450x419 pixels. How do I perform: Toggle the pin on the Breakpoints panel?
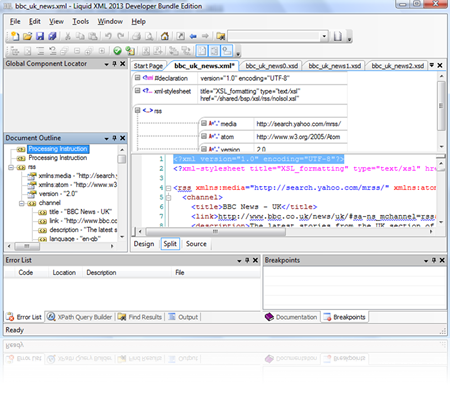tap(434, 260)
